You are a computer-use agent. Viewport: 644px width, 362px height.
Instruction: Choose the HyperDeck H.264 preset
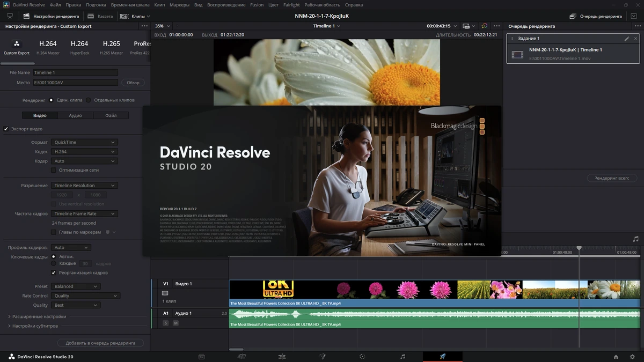(x=79, y=47)
